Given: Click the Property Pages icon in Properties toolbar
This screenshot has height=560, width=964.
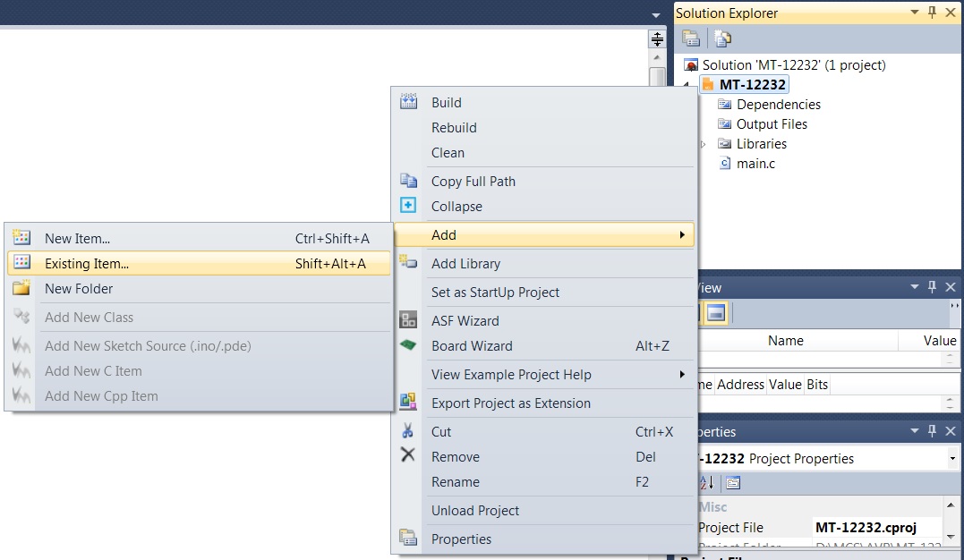Looking at the screenshot, I should (733, 483).
